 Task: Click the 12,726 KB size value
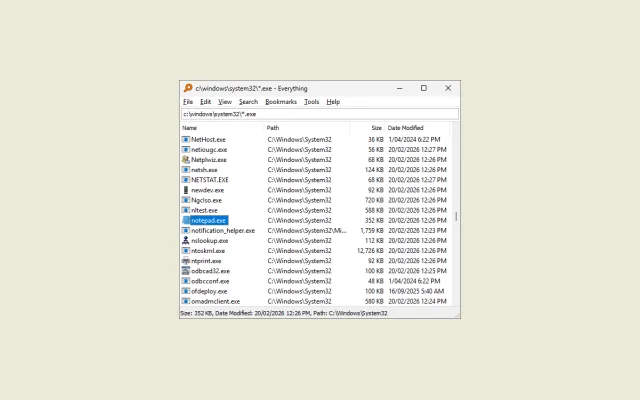coord(370,251)
